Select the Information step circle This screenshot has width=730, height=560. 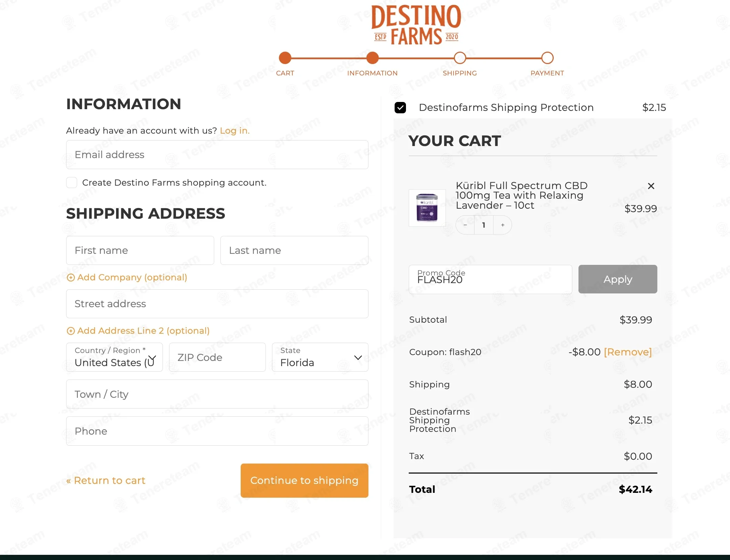(x=372, y=58)
